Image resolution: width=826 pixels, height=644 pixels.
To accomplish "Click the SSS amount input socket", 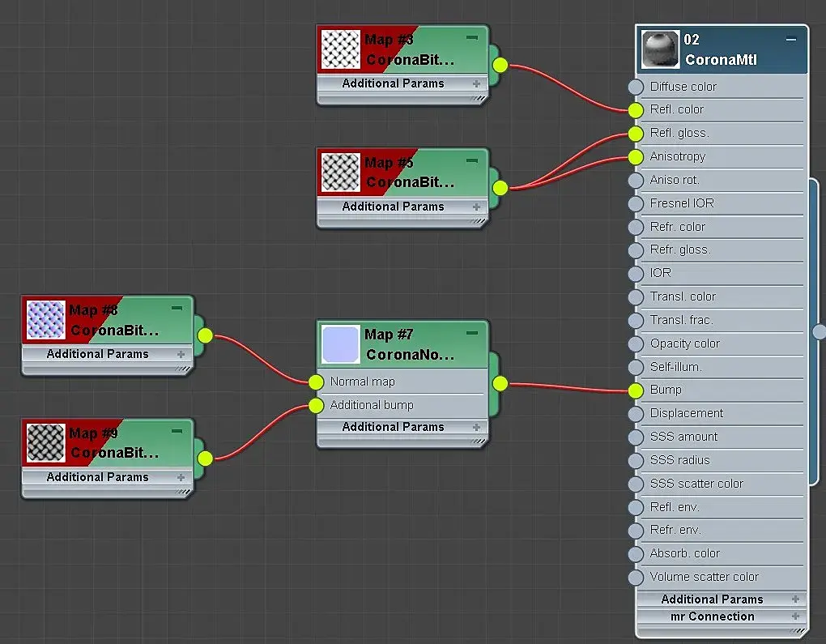I will (636, 437).
